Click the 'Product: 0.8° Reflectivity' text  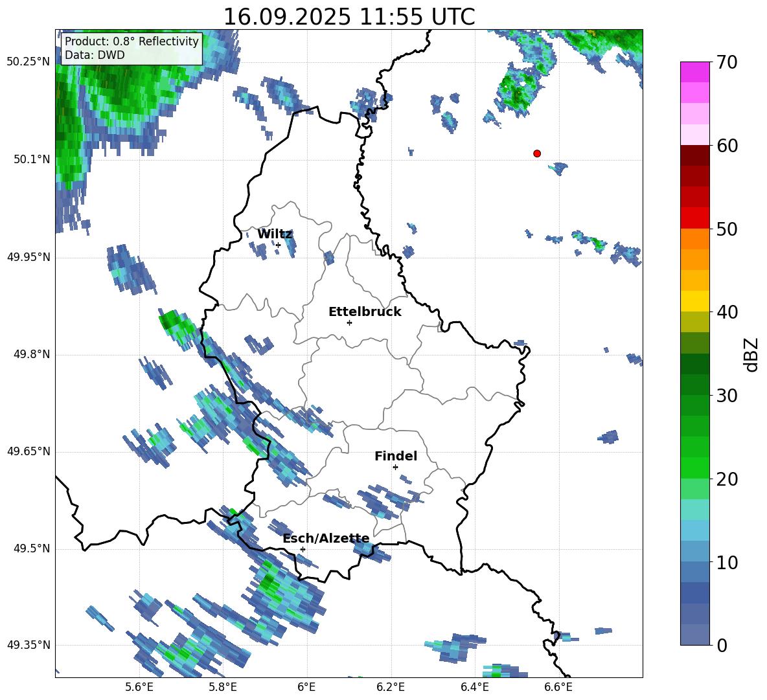(132, 41)
